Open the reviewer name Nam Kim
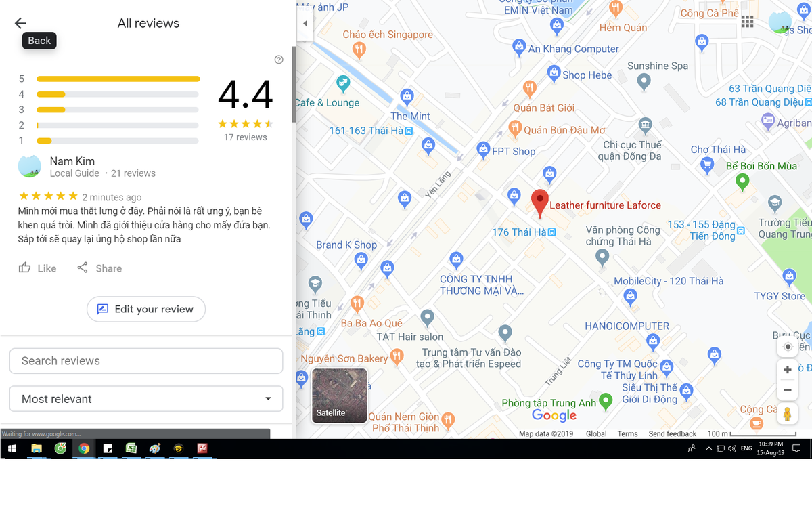The height and width of the screenshot is (508, 812). point(72,161)
